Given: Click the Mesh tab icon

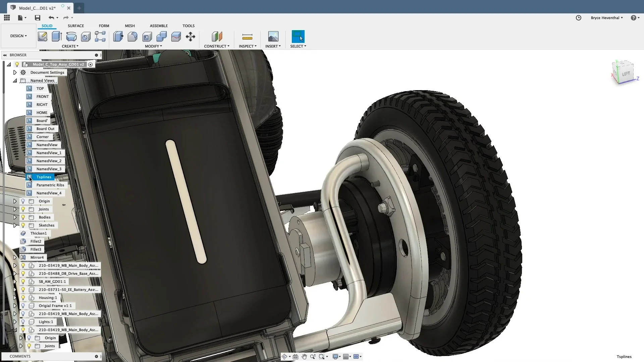Looking at the screenshot, I should (x=129, y=25).
